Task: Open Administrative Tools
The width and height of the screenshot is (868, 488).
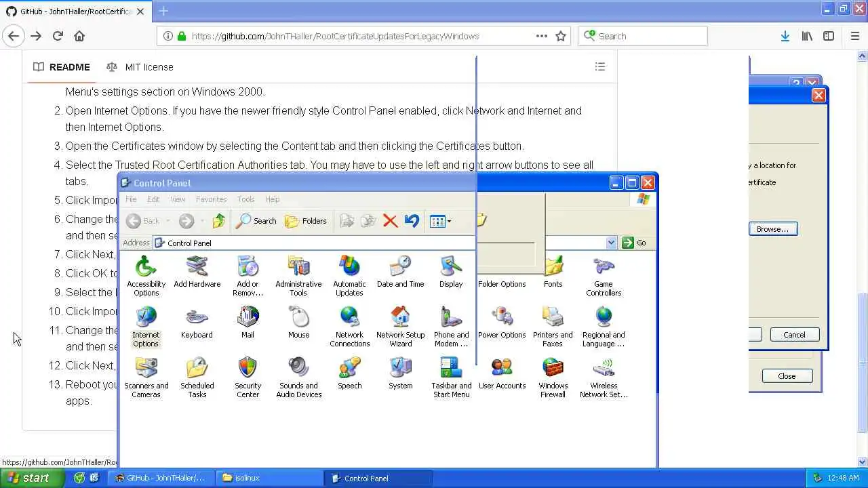Action: [x=298, y=276]
